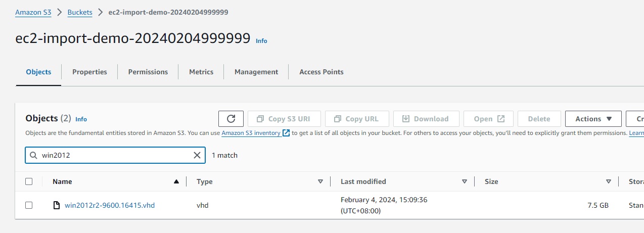The image size is (644, 233).
Task: Click the magnifier icon in search box
Action: tap(34, 155)
